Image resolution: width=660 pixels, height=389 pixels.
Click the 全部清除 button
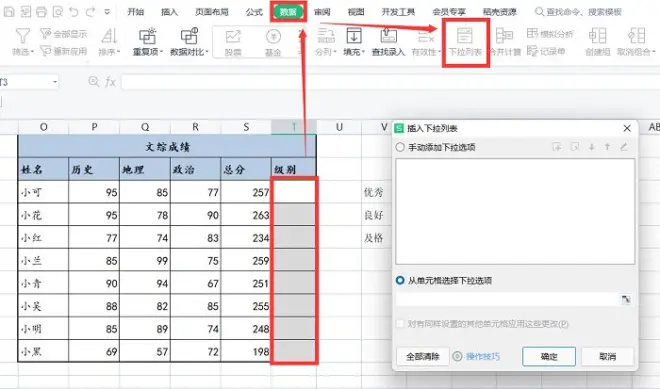click(423, 357)
